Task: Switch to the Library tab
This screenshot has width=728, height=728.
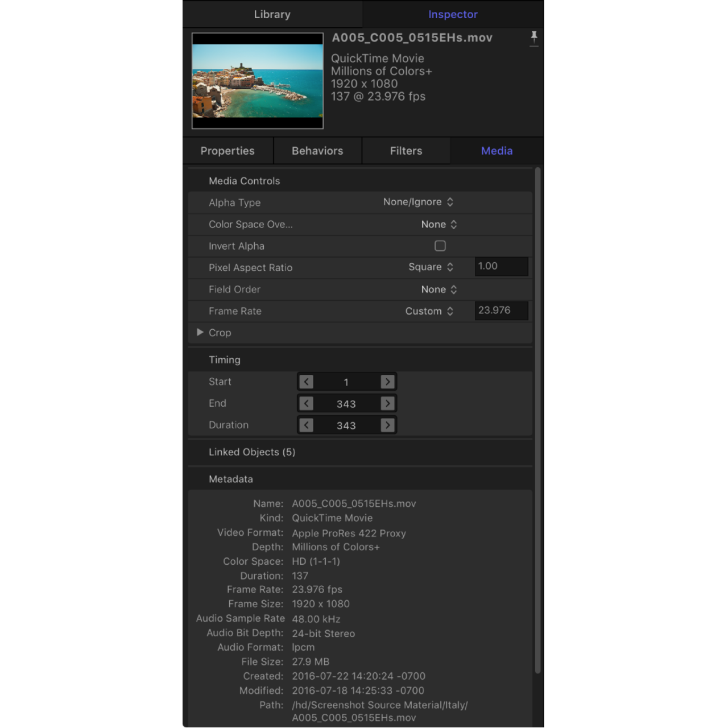Action: pyautogui.click(x=272, y=14)
